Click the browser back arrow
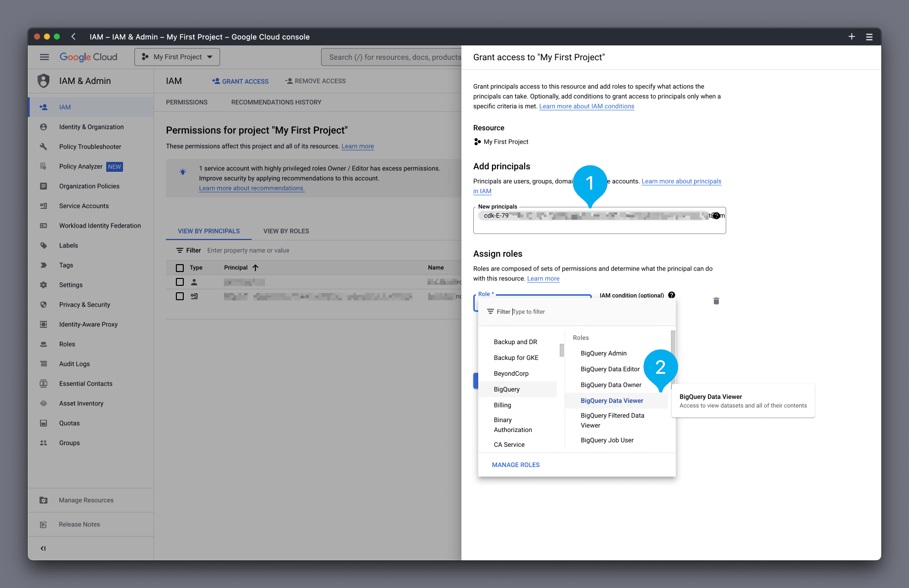This screenshot has width=909, height=588. tap(74, 37)
